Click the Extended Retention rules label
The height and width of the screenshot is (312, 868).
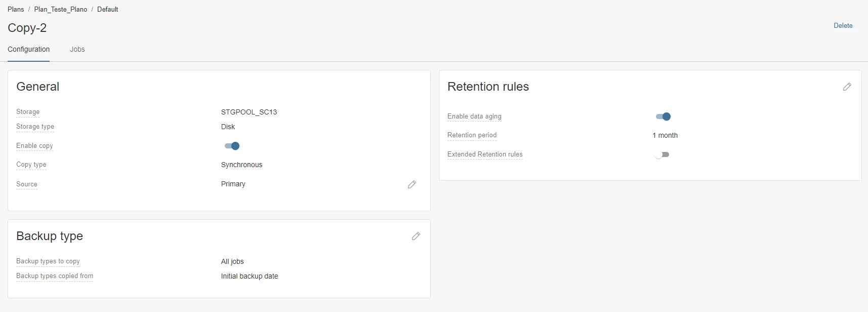(485, 154)
